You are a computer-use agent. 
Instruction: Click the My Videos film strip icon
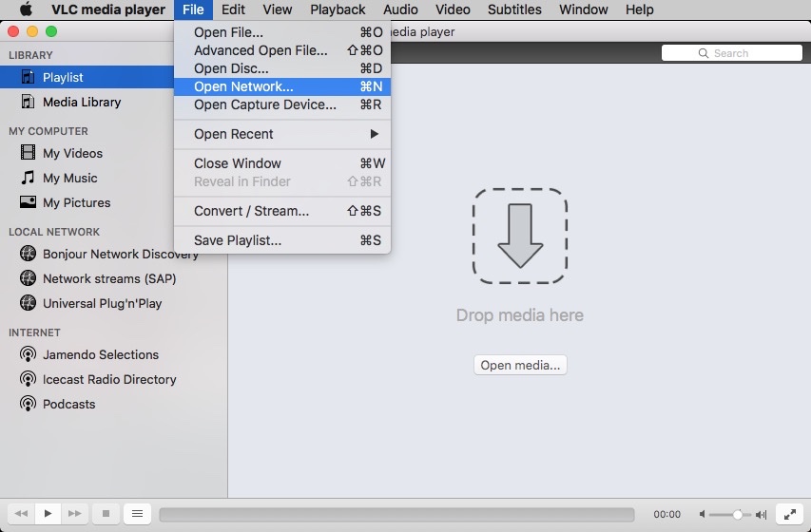pyautogui.click(x=28, y=153)
